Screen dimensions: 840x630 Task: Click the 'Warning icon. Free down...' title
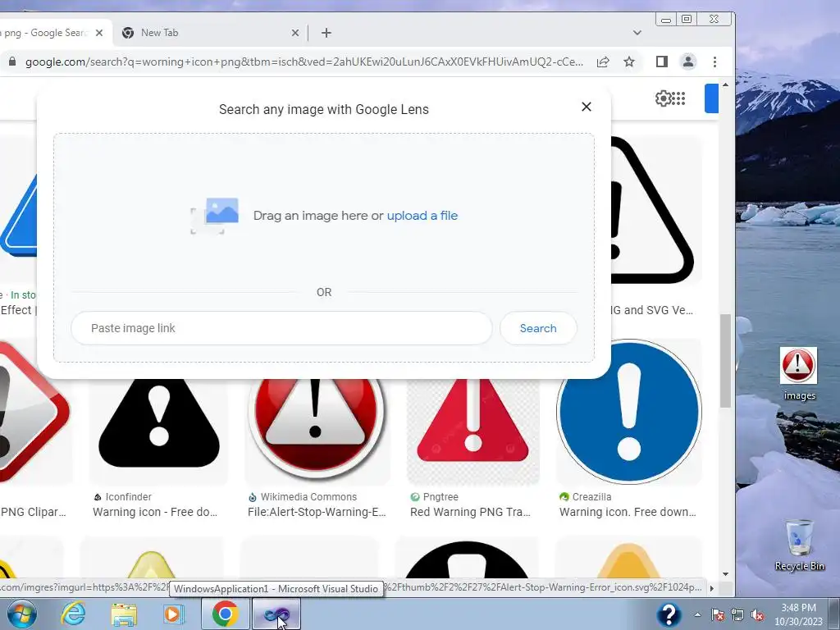click(x=628, y=512)
